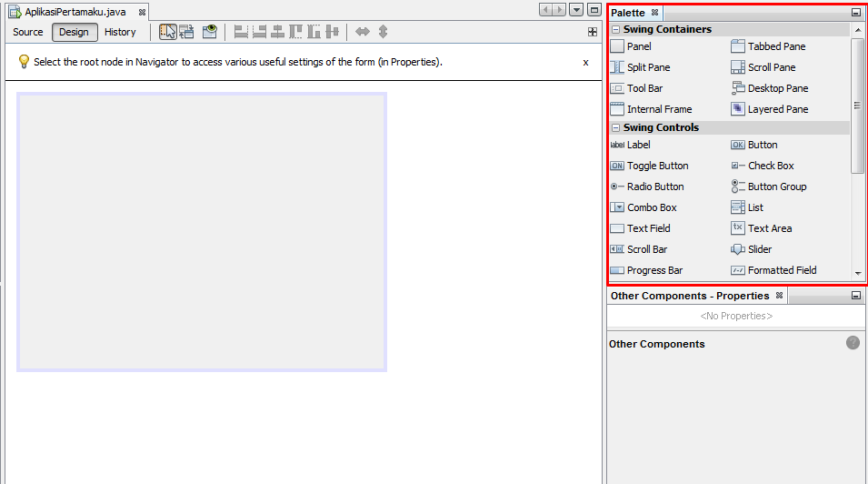Dismiss the Navigator hint message
Image resolution: width=868 pixels, height=484 pixels.
click(x=585, y=63)
